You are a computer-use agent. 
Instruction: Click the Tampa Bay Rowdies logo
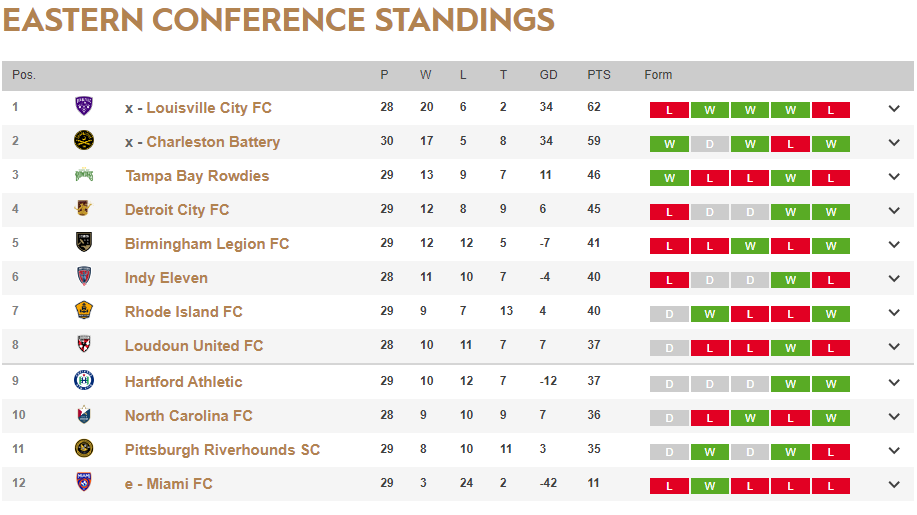point(84,175)
